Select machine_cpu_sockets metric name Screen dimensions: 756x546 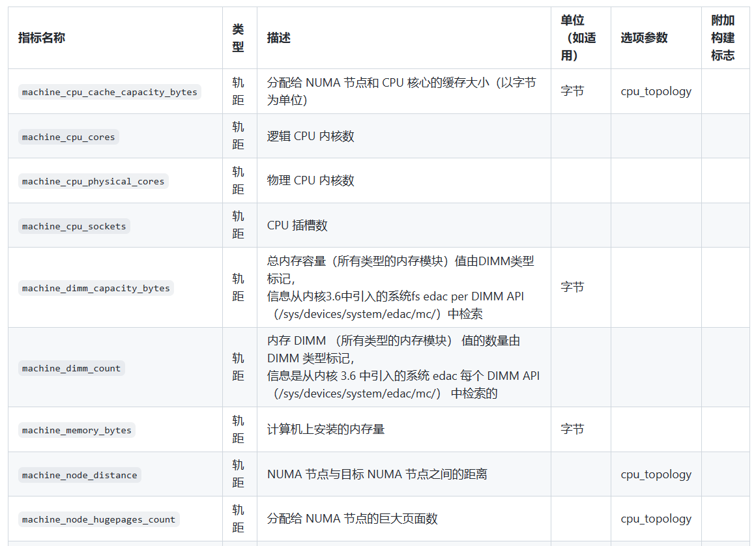(x=74, y=226)
